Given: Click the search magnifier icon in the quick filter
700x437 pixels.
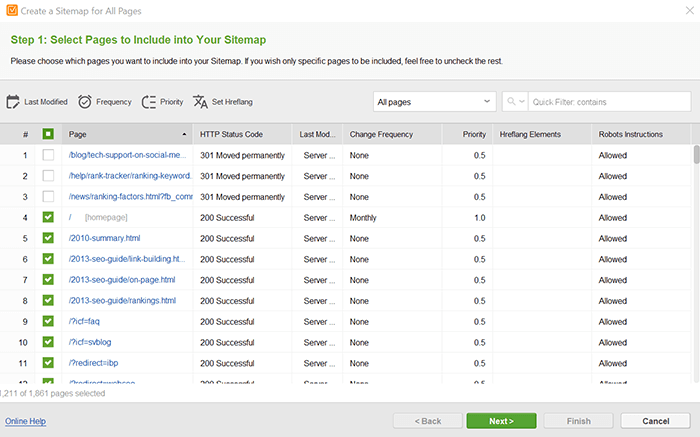Looking at the screenshot, I should click(x=511, y=102).
